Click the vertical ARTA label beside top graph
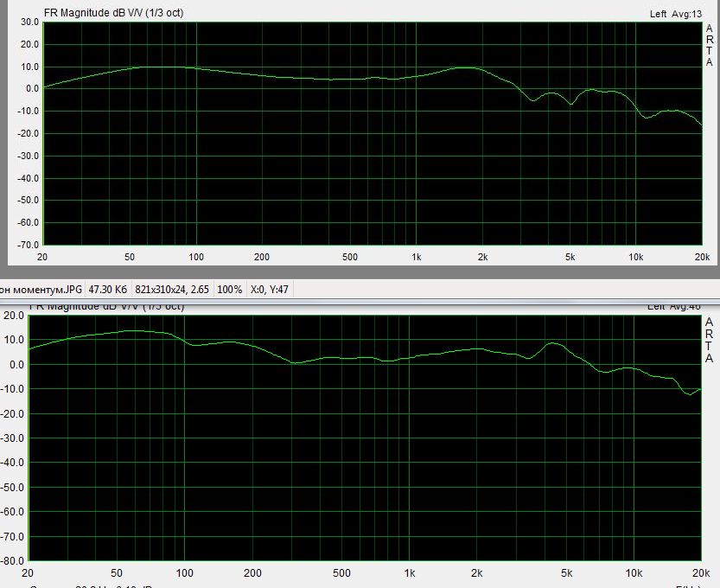This screenshot has height=588, width=720. click(710, 46)
